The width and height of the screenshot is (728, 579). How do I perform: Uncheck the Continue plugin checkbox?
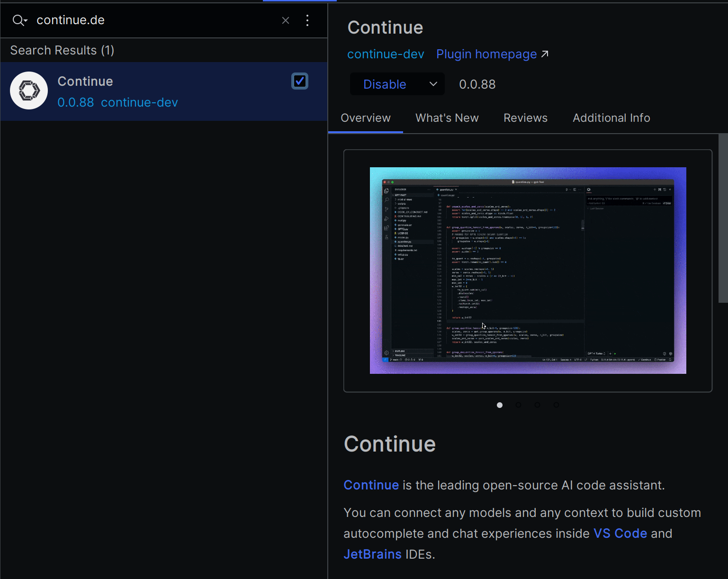pyautogui.click(x=299, y=81)
